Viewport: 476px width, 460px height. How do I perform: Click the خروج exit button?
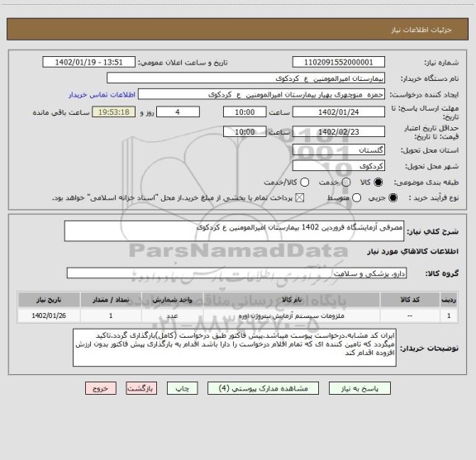[x=101, y=388]
